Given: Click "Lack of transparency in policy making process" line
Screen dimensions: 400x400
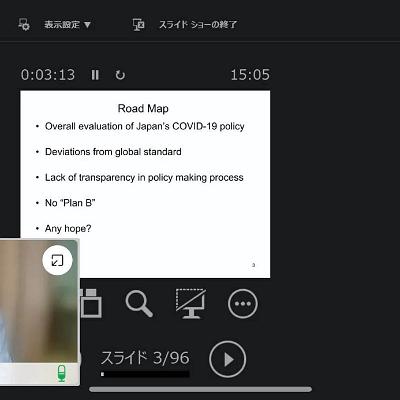Looking at the screenshot, I should (x=144, y=177).
